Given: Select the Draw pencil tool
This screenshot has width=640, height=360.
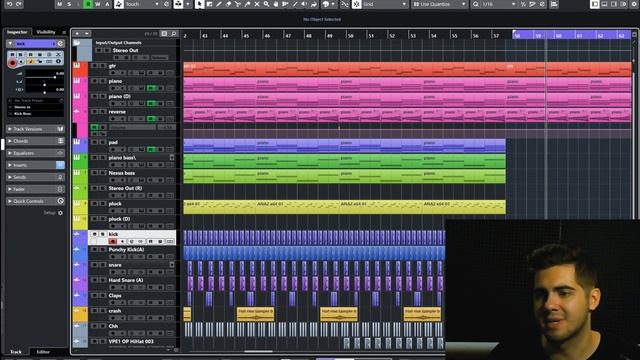Looking at the screenshot, I should [x=219, y=4].
